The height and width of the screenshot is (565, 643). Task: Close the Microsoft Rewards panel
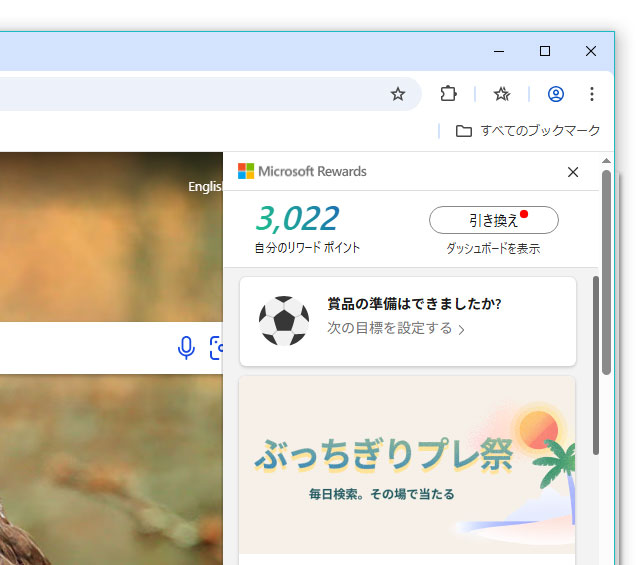click(573, 172)
